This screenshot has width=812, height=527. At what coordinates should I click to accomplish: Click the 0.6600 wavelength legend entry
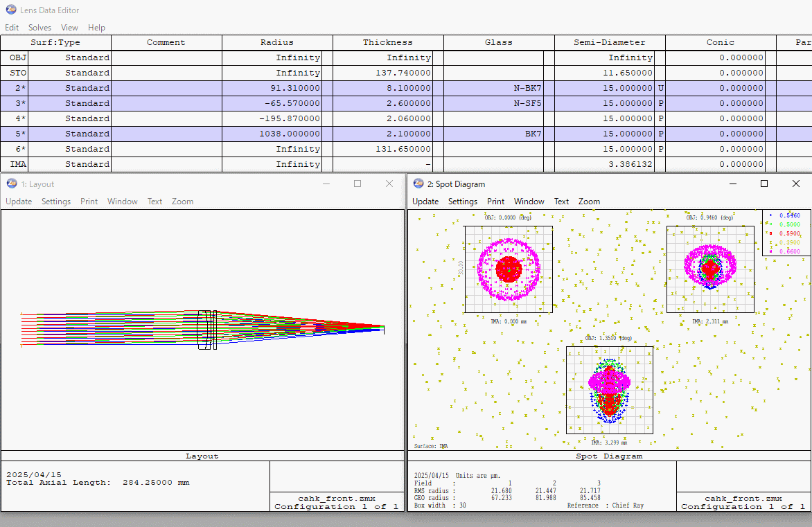click(x=785, y=251)
